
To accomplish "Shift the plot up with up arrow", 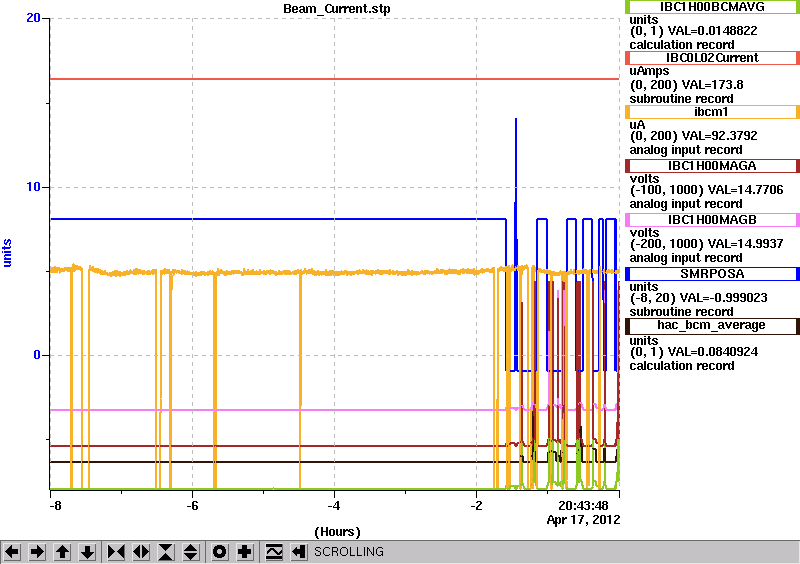I will pos(62,552).
